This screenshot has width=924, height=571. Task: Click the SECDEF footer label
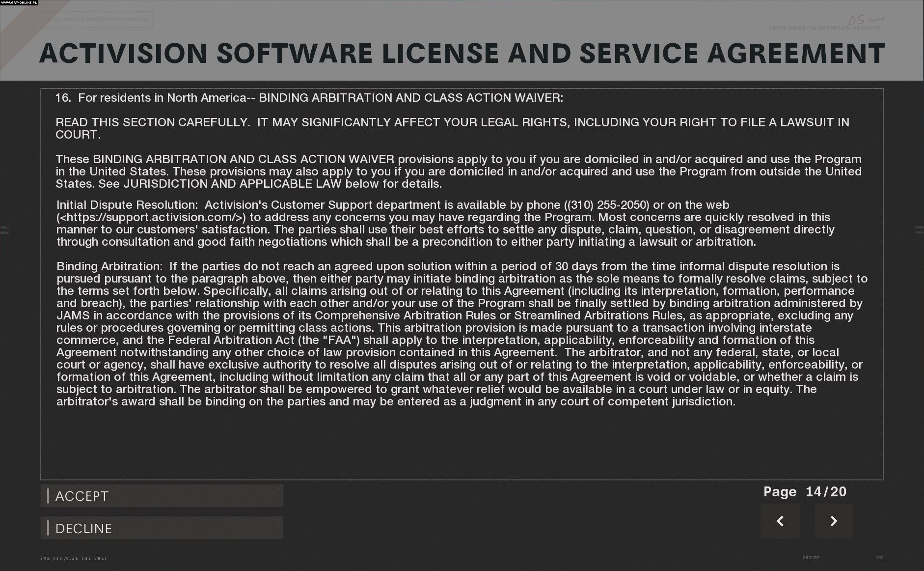pyautogui.click(x=811, y=558)
